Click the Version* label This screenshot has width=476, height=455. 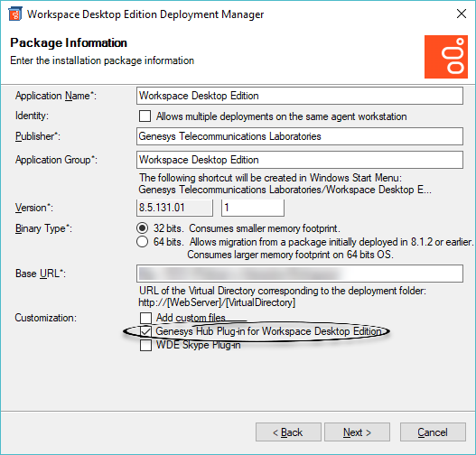tap(34, 208)
